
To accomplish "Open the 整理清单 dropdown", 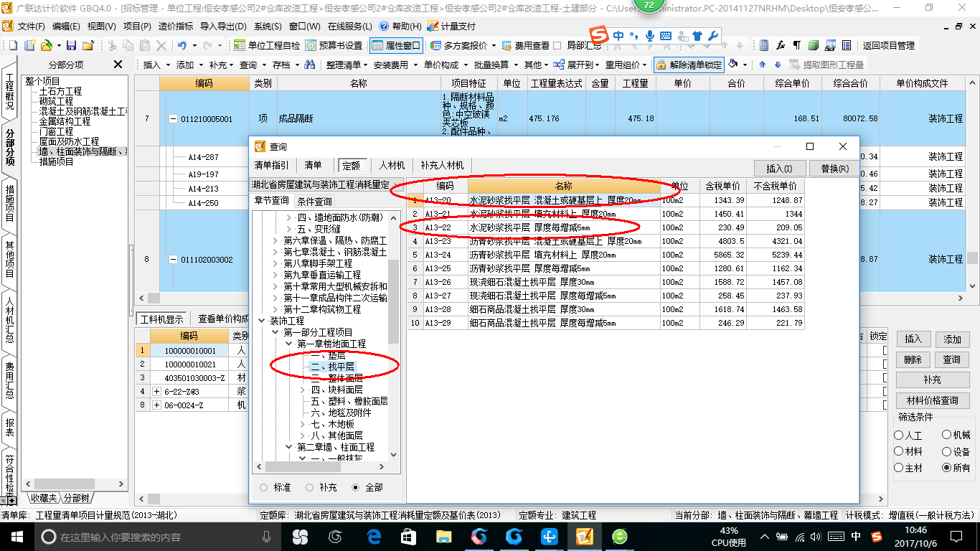I will (x=347, y=65).
